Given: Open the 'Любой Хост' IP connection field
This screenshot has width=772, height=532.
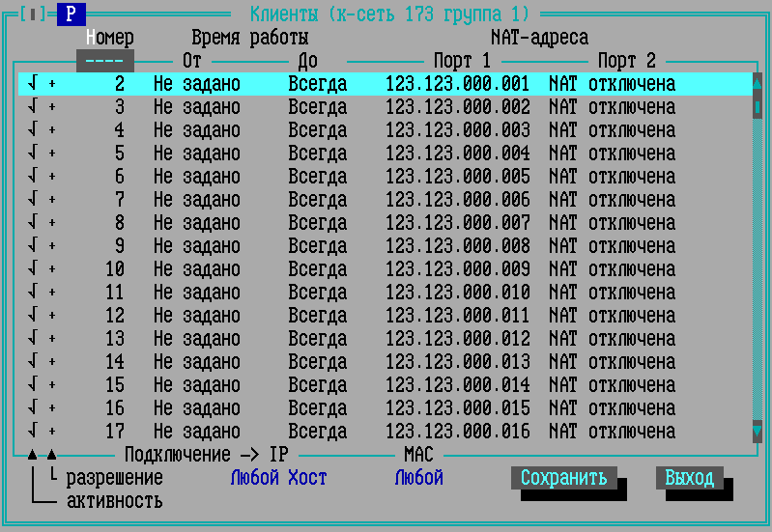Looking at the screenshot, I should tap(278, 478).
